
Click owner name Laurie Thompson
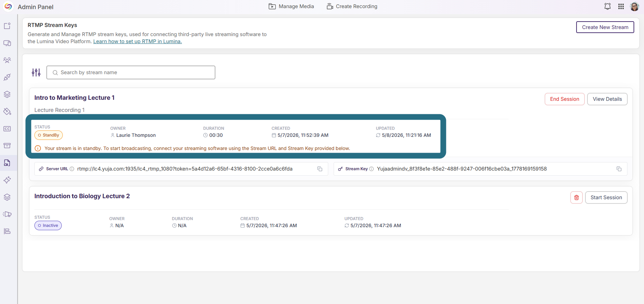point(136,135)
